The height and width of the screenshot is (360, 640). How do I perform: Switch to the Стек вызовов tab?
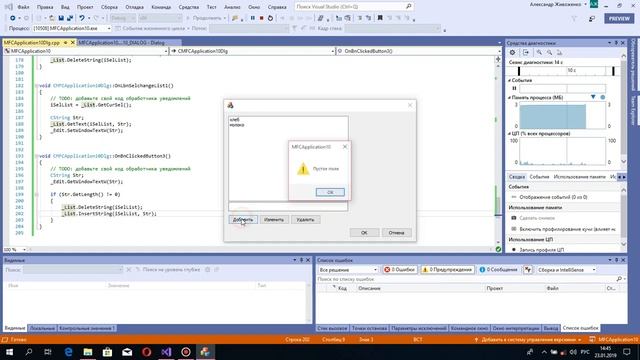tap(332, 328)
